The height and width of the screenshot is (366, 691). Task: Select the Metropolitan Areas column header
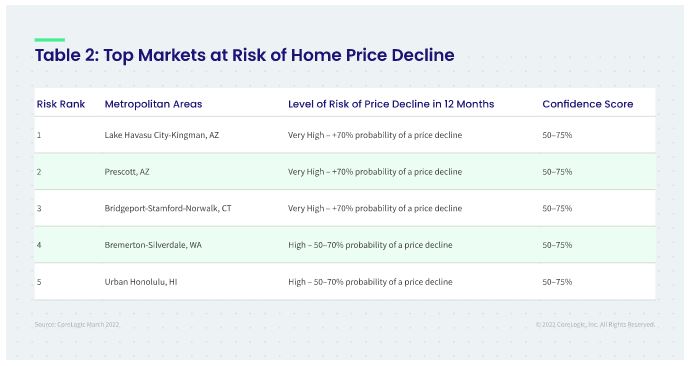point(153,104)
